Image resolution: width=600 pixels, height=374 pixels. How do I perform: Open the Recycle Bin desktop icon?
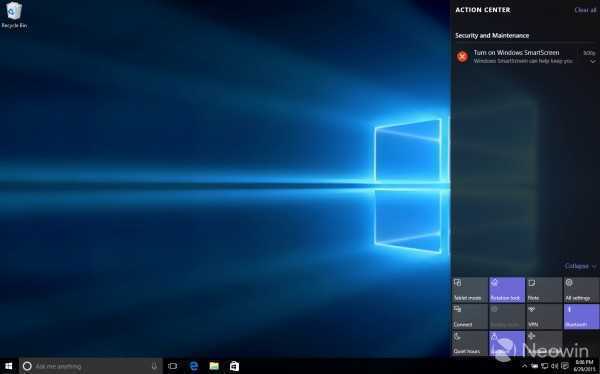(x=14, y=15)
